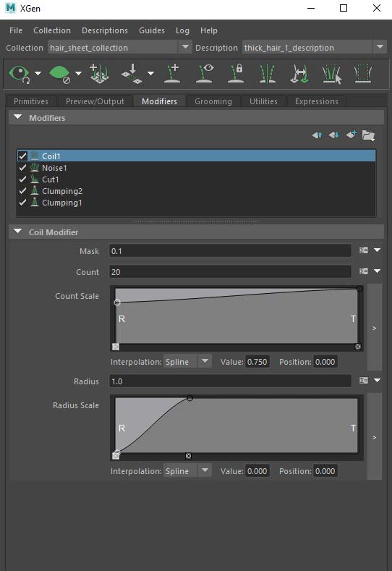Click the add new modifier icon
The width and height of the screenshot is (392, 571).
point(351,135)
